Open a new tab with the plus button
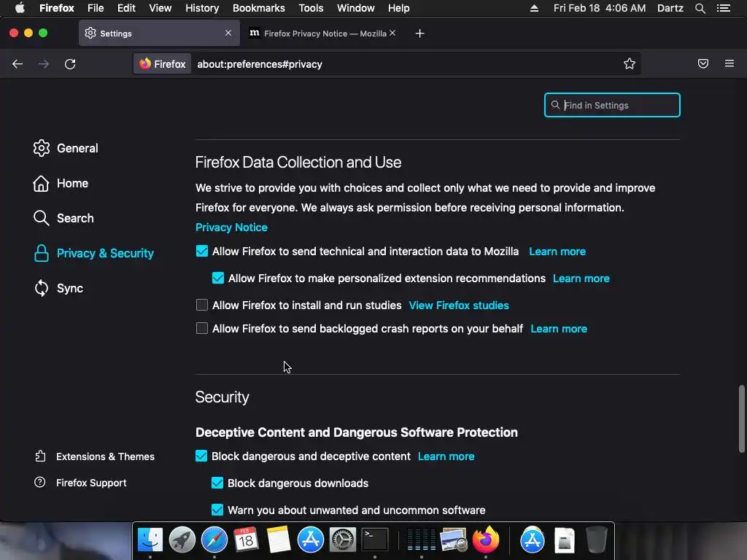Viewport: 747px width, 560px height. pyautogui.click(x=419, y=34)
